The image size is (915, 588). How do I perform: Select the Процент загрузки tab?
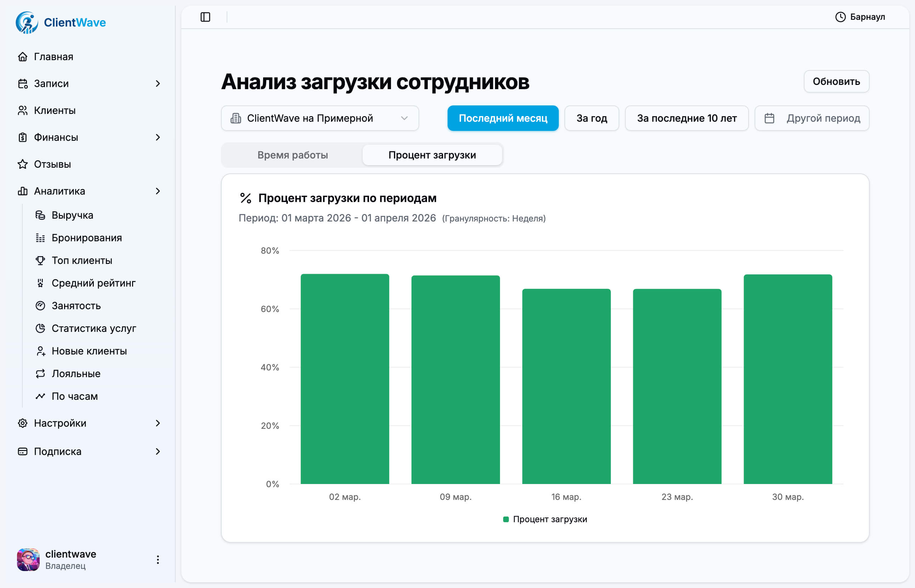(432, 155)
